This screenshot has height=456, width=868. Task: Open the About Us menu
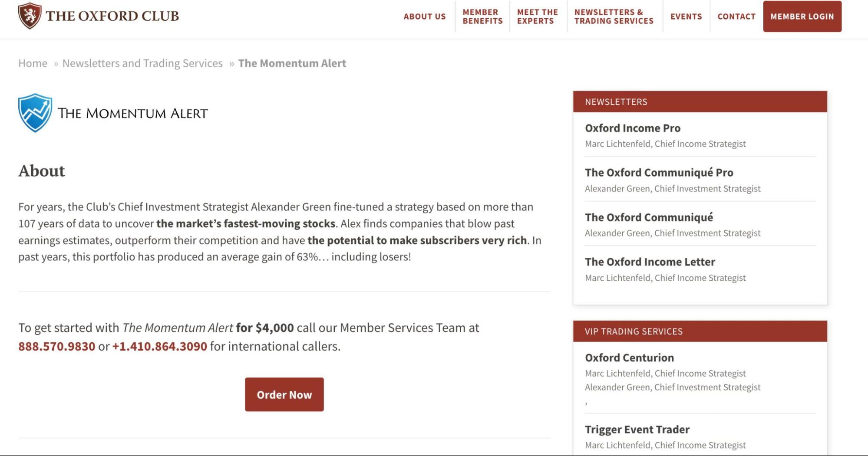(424, 16)
